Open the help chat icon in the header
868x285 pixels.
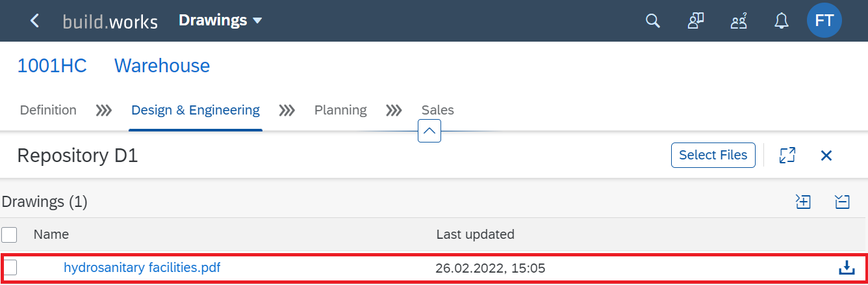click(696, 21)
